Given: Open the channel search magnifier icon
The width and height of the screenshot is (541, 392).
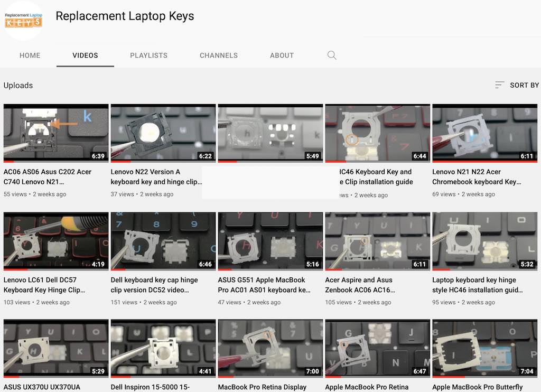Looking at the screenshot, I should pos(332,55).
